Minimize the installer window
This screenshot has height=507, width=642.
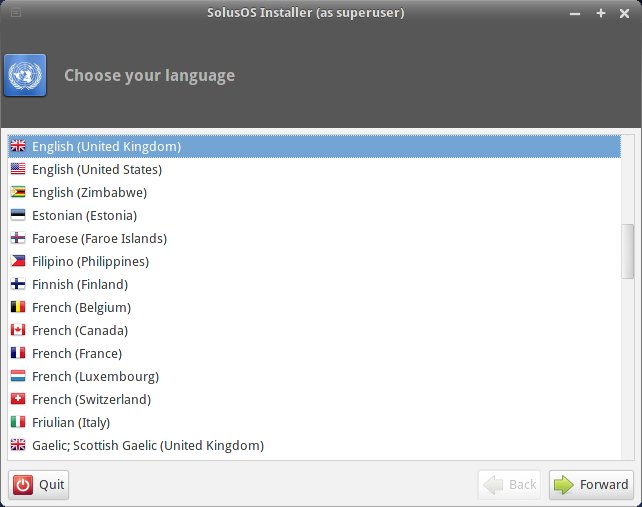pos(575,14)
